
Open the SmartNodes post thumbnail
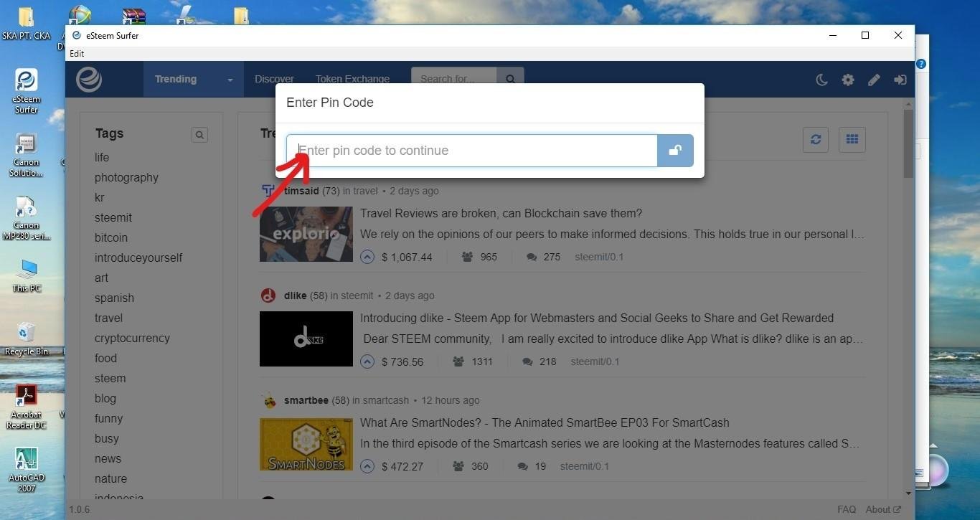(x=306, y=445)
